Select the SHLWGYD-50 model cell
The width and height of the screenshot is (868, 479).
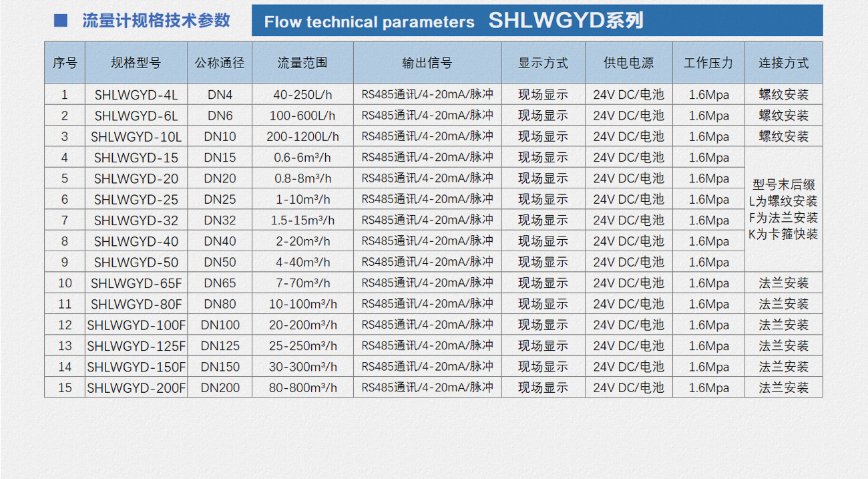pyautogui.click(x=136, y=262)
